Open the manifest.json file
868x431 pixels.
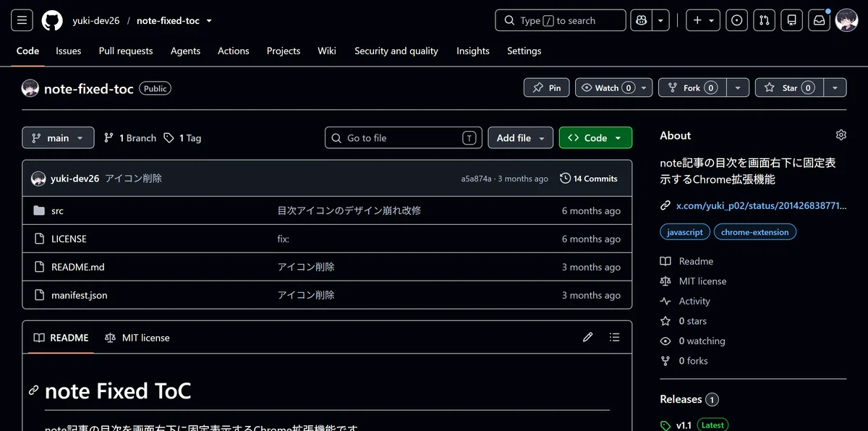(x=80, y=295)
